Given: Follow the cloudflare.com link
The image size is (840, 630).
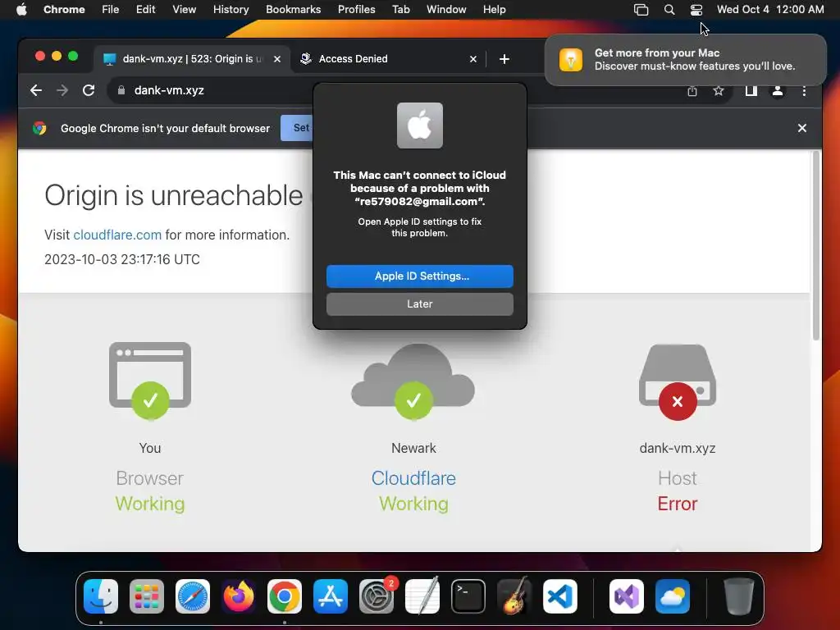Looking at the screenshot, I should [117, 235].
